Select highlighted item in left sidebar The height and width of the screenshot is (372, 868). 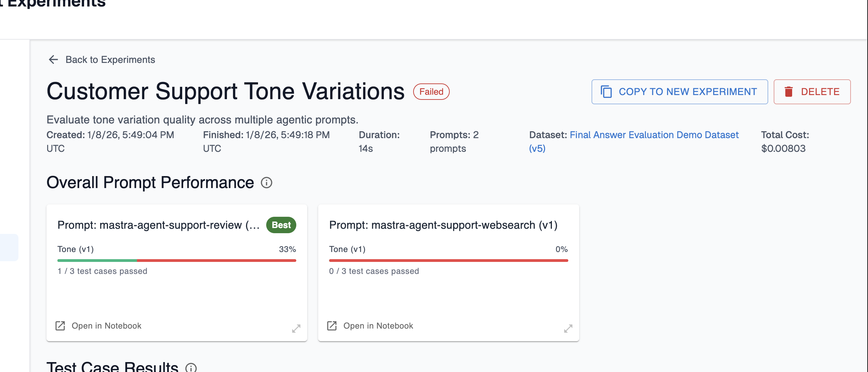(9, 248)
